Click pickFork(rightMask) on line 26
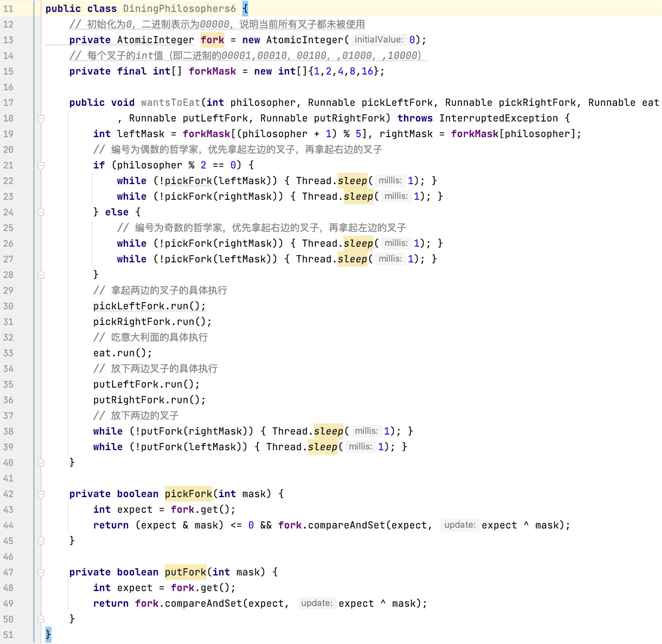This screenshot has width=662, height=644. tap(221, 243)
